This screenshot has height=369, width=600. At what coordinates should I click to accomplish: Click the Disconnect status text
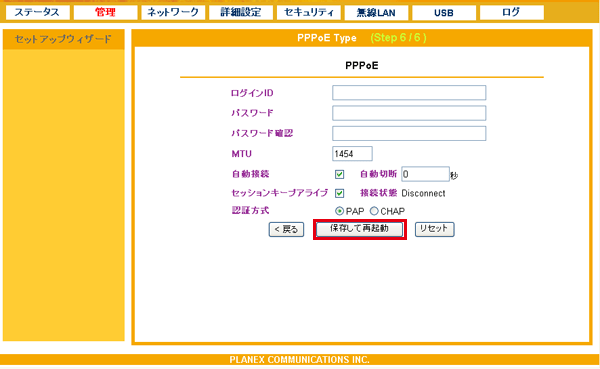[x=423, y=193]
